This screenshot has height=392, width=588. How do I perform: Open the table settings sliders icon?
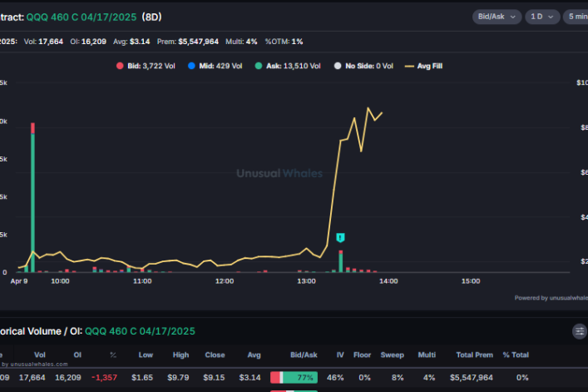(x=580, y=331)
